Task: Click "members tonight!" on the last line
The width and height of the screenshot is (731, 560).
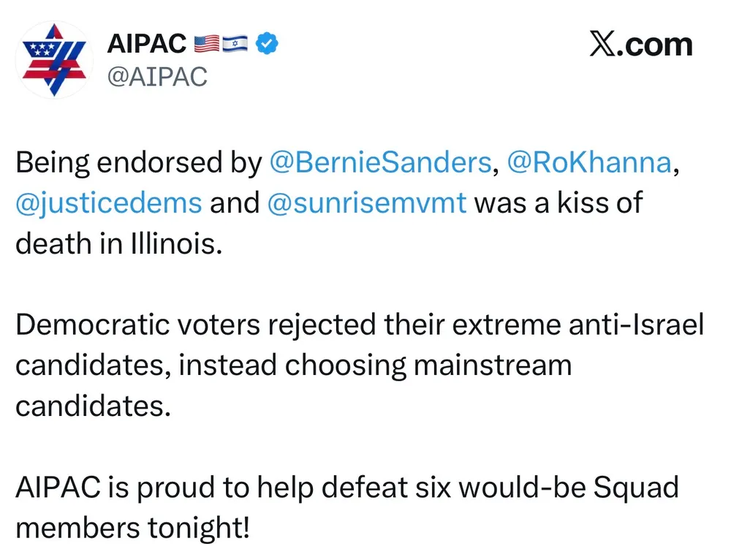Action: (132, 526)
